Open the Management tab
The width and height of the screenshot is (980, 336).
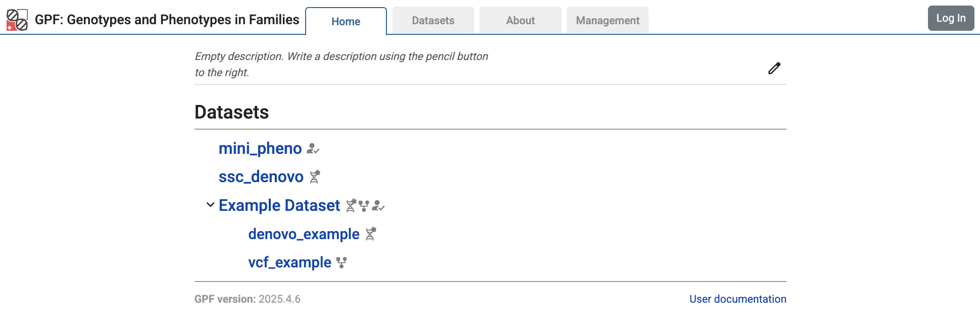pos(608,21)
